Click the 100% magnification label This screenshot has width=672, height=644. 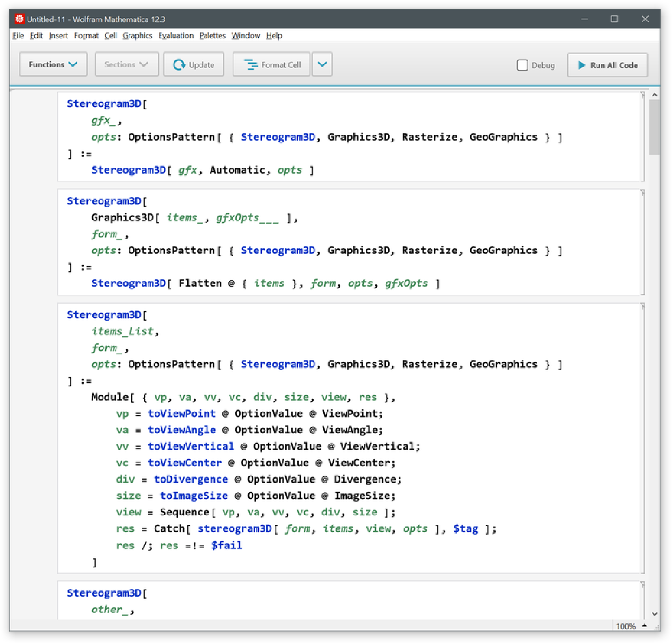point(626,626)
